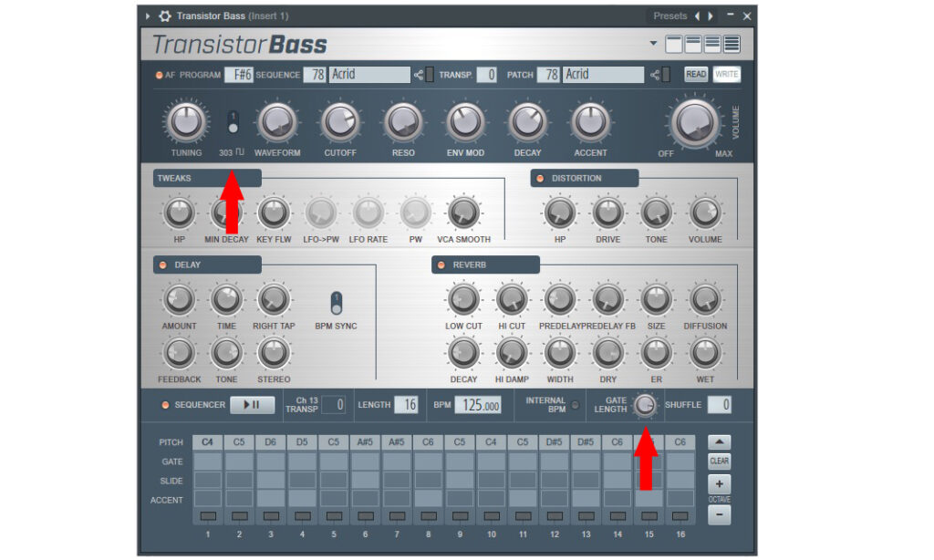Open dropdown arrow beside layout buttons
The image size is (934, 560).
[653, 44]
